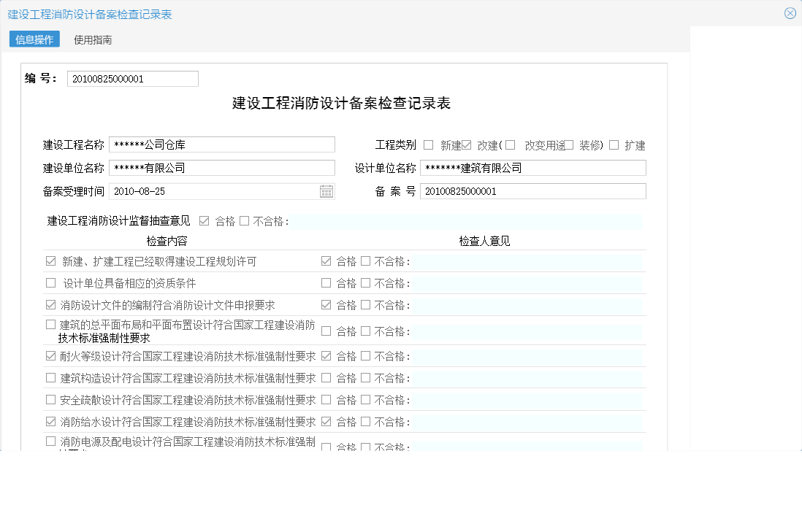Edit the 建设工程名称 input field
Viewport: 802px width, 532px height.
(223, 144)
